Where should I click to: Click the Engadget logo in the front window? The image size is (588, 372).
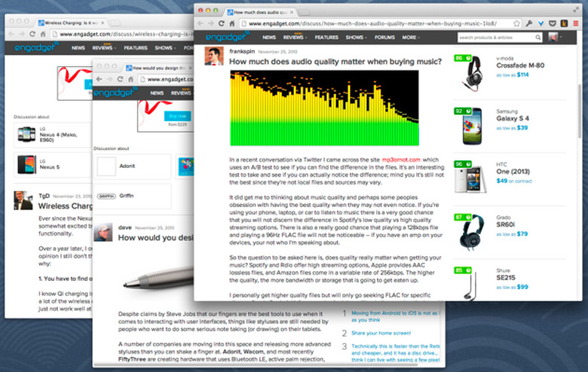click(x=224, y=37)
